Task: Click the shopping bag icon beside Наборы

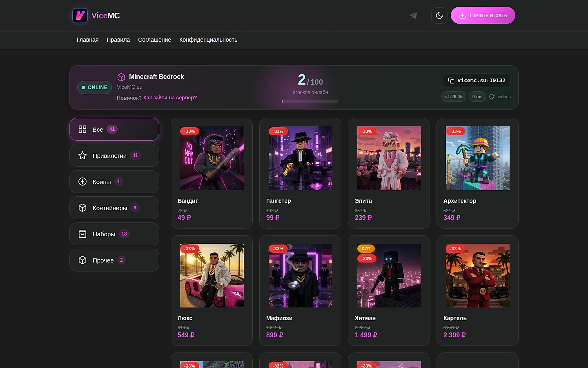Action: click(82, 234)
